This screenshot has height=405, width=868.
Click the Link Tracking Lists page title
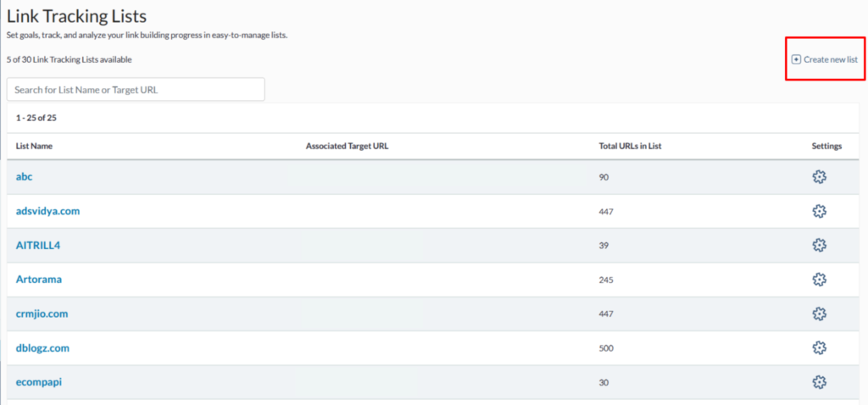coord(76,16)
